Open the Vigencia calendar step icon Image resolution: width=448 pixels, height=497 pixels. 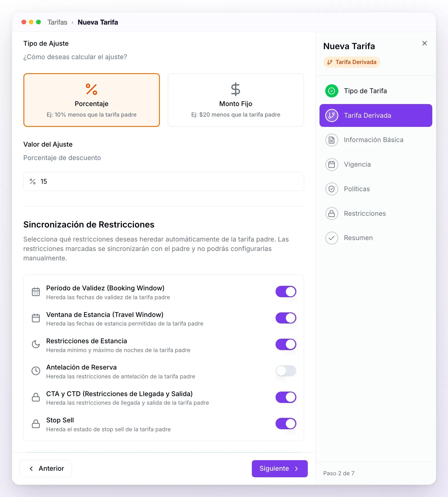click(x=332, y=165)
